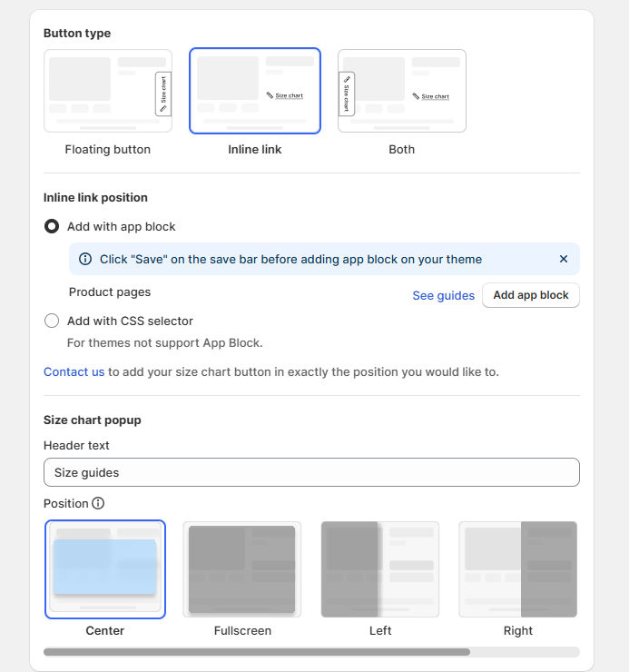The width and height of the screenshot is (629, 672).
Task: Click the "For themes not support App Block." text
Action: 165,343
